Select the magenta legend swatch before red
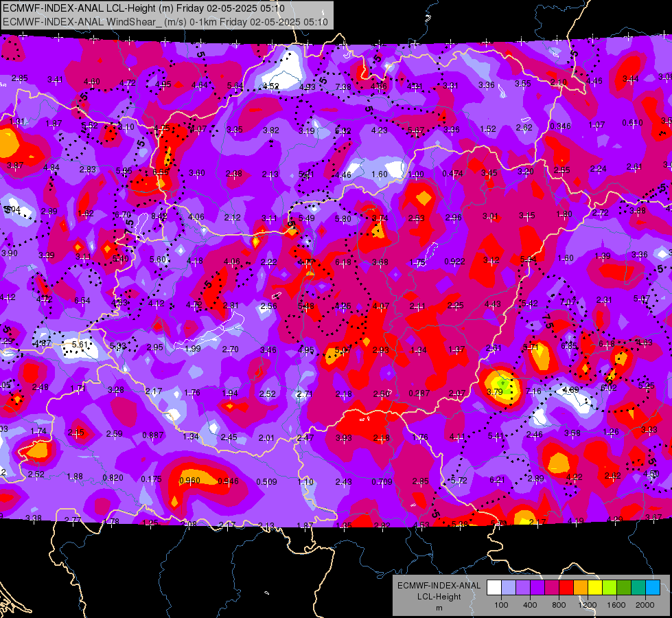672x618 pixels. click(552, 588)
